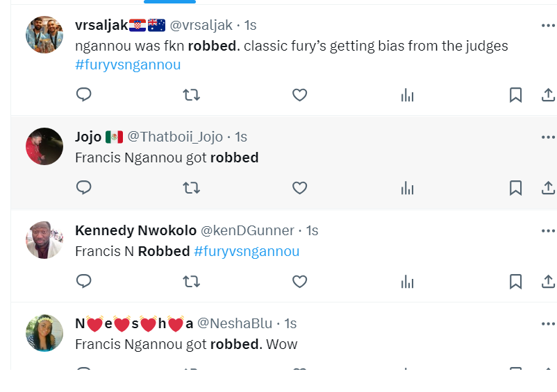The height and width of the screenshot is (392, 557).
Task: Click #furyvsngannou hashtag in vrsaljak's tweet
Action: pyautogui.click(x=128, y=65)
